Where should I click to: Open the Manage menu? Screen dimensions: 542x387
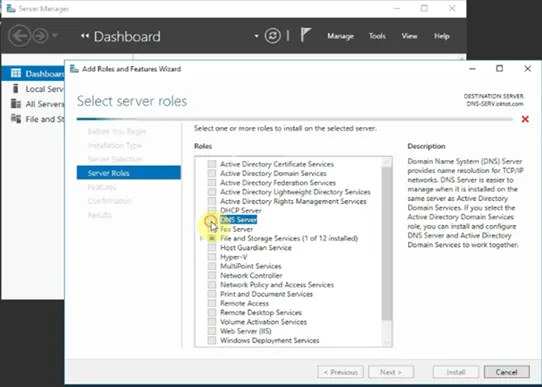click(x=340, y=36)
